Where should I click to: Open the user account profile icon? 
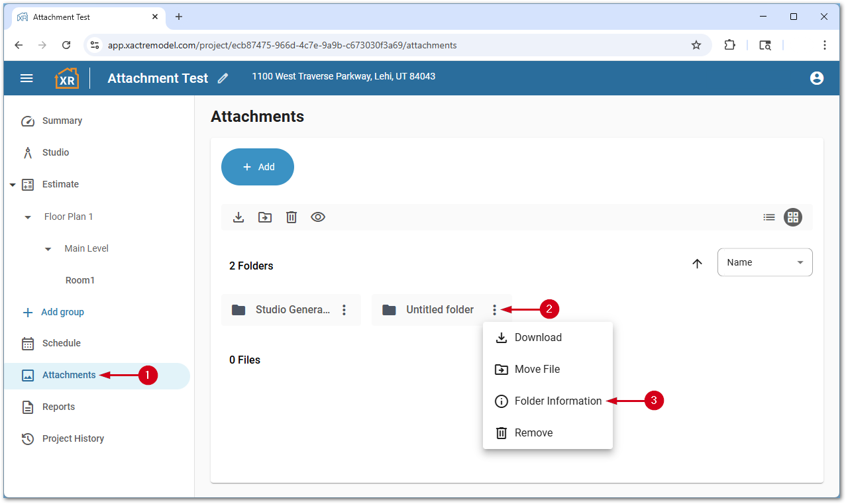[816, 78]
